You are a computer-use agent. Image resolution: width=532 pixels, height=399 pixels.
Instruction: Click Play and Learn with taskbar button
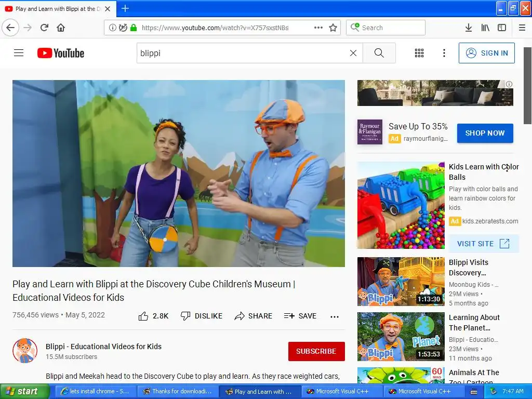(x=260, y=392)
